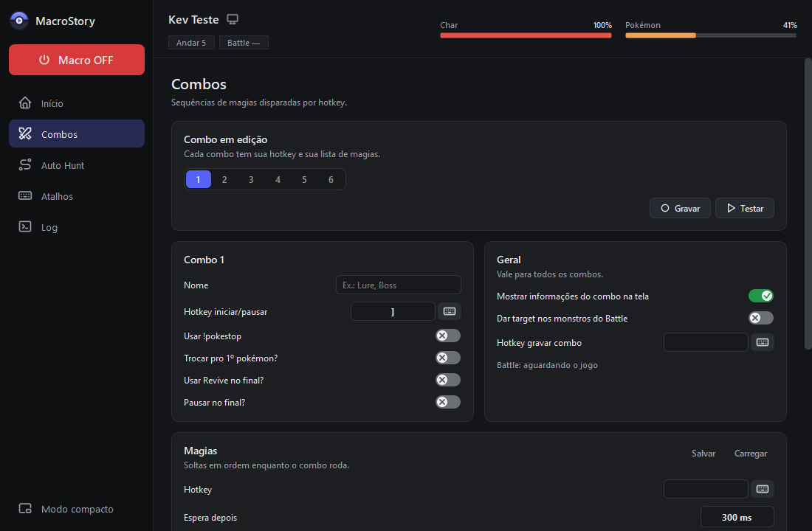Click the Combo 1 heading
The width and height of the screenshot is (812, 531).
point(204,260)
